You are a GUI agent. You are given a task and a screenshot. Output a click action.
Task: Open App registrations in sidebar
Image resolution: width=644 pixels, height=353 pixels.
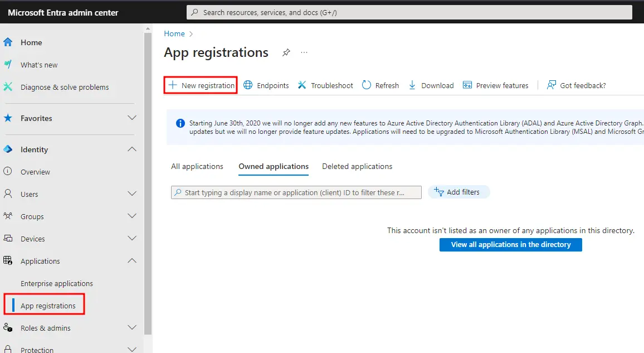point(48,306)
